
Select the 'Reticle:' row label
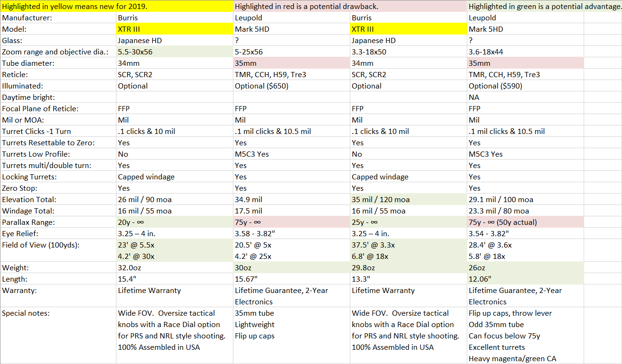tap(16, 74)
